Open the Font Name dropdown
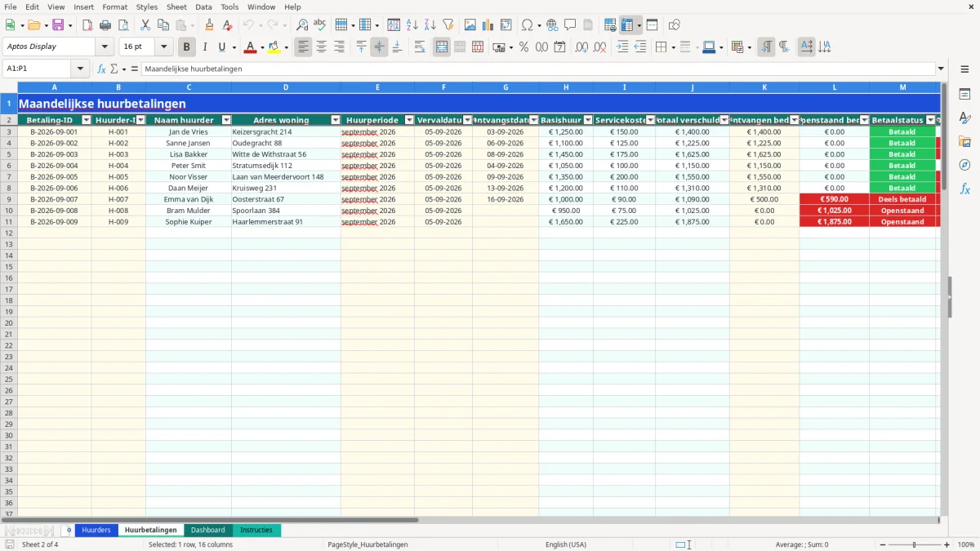Screen dimensions: 980x551 105,47
